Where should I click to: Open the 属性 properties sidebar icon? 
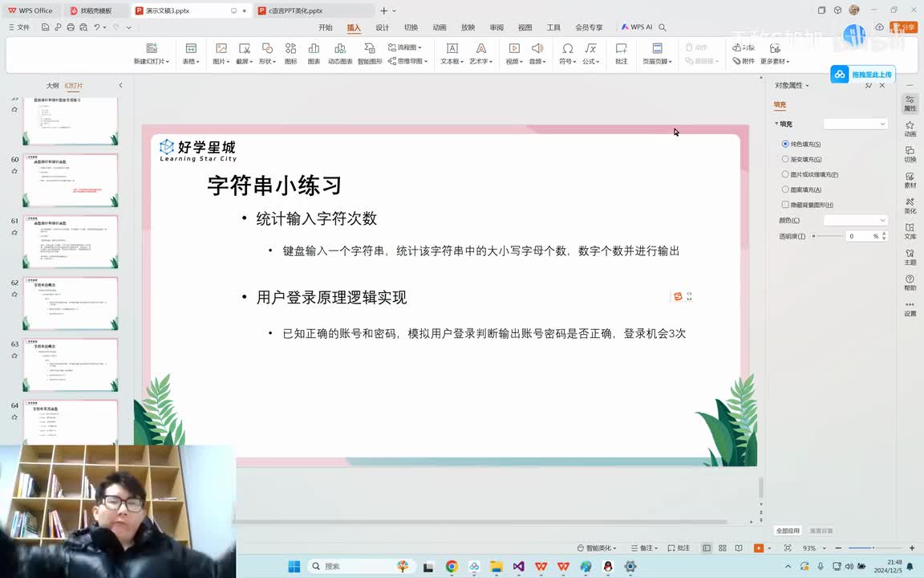point(910,103)
